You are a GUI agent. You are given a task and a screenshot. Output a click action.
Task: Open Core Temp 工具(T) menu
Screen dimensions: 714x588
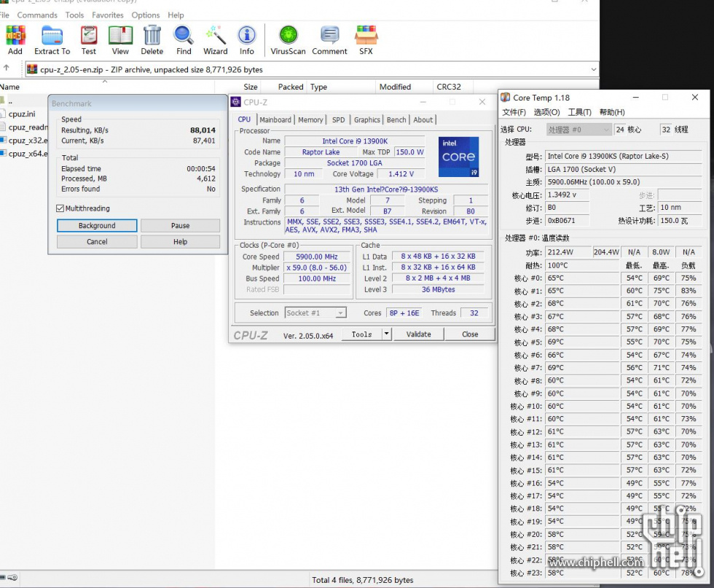click(x=579, y=112)
